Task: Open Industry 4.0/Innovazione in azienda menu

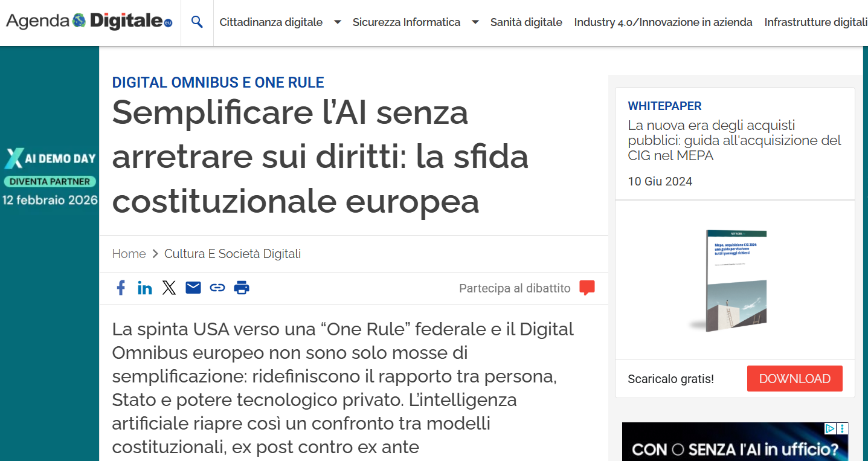Action: pyautogui.click(x=663, y=22)
